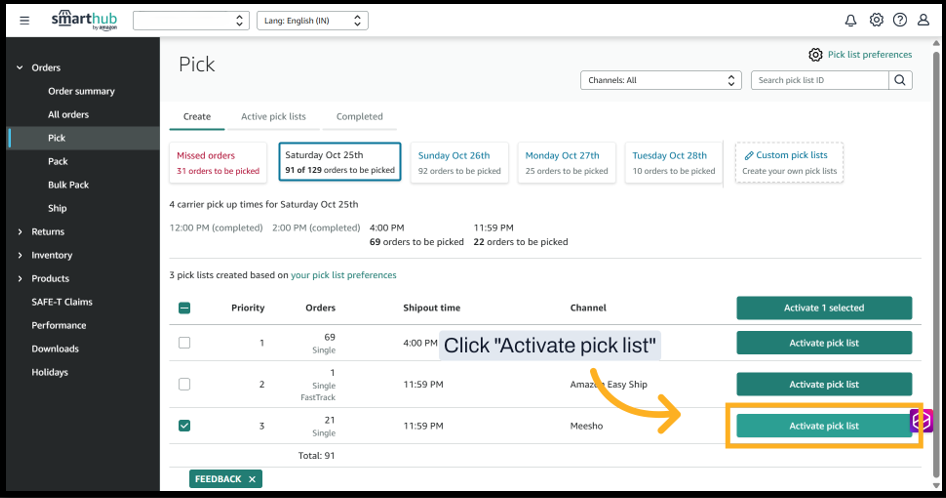Switch to the Completed tab
946x498 pixels.
coord(359,116)
